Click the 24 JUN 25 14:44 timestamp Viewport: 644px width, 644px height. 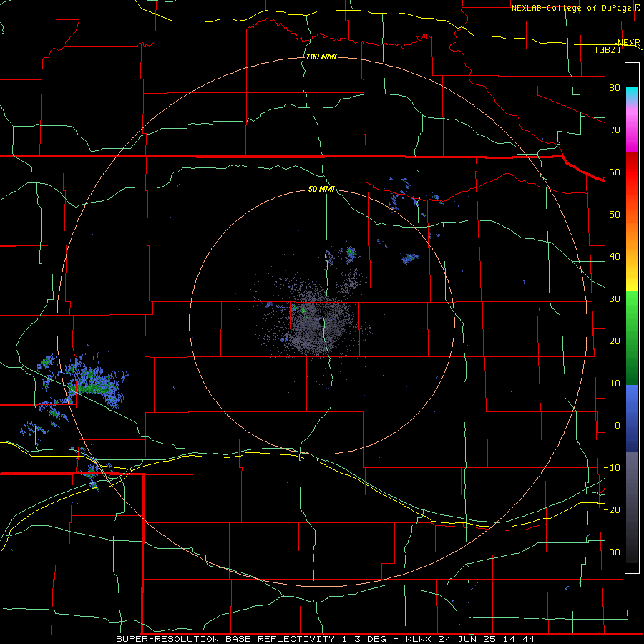point(486,639)
